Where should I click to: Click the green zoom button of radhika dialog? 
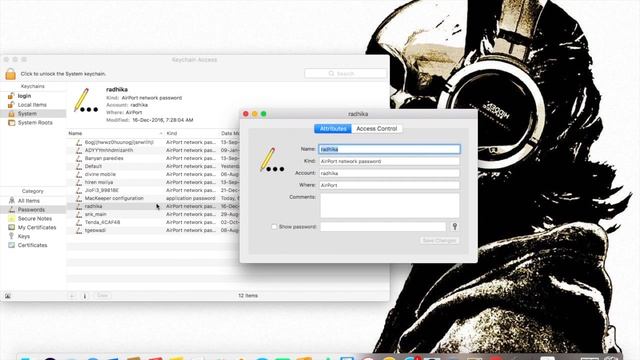[264, 114]
